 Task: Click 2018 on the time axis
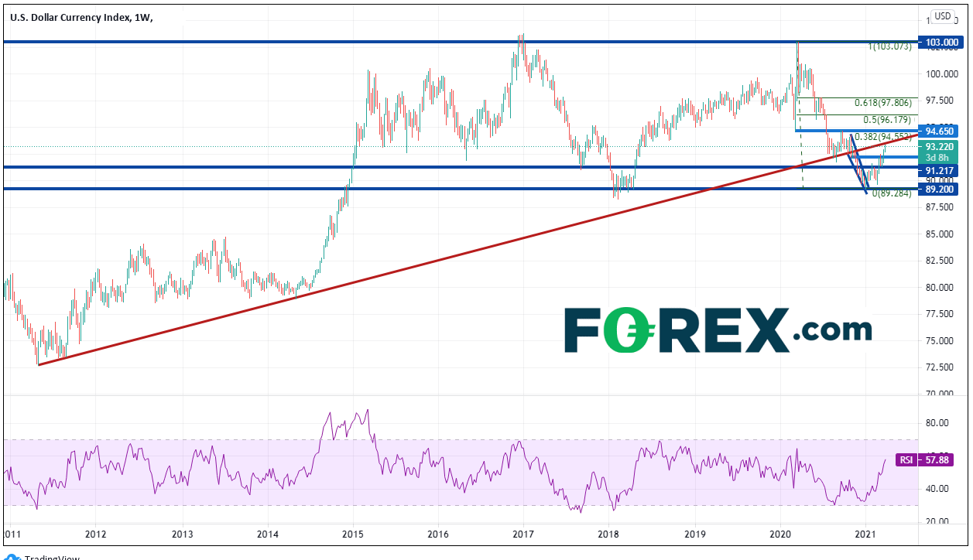pos(609,534)
